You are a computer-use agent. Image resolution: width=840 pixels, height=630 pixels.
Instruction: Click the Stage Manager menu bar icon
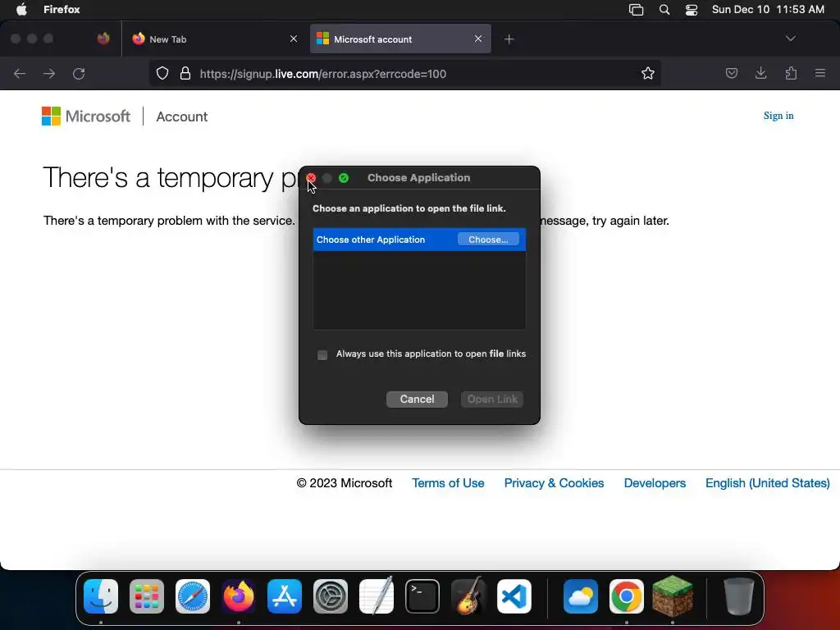(x=636, y=10)
